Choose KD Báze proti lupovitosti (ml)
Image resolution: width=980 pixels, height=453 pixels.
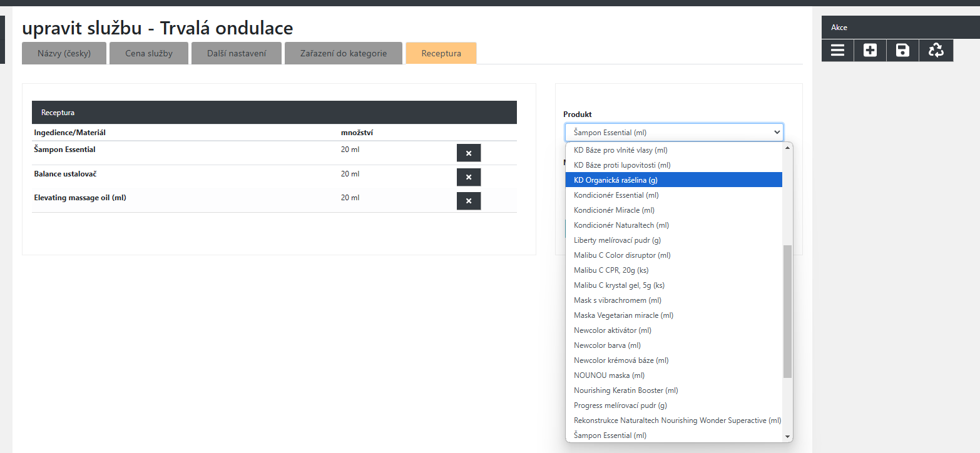pos(674,165)
